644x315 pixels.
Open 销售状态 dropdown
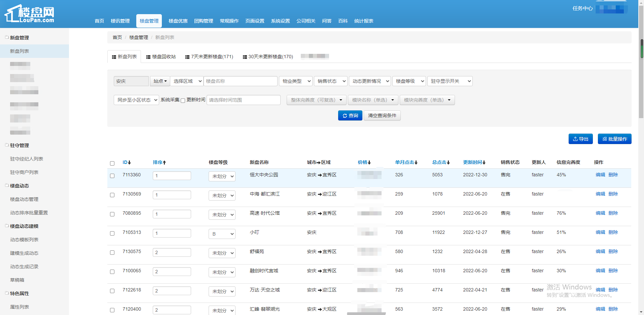pos(331,81)
